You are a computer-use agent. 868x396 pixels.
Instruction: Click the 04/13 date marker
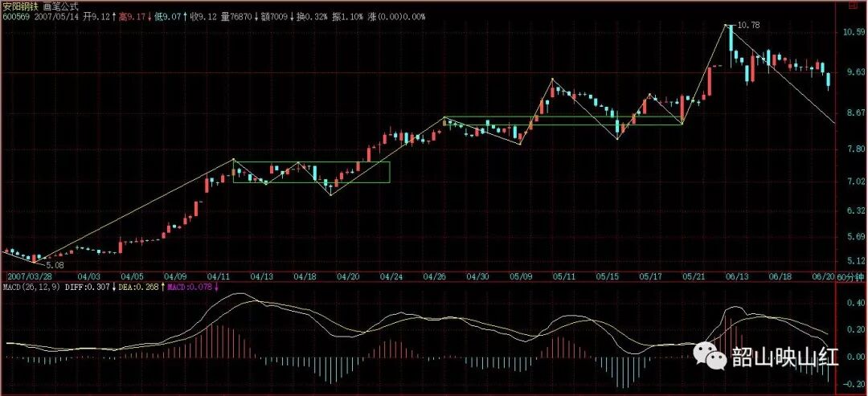pos(260,276)
